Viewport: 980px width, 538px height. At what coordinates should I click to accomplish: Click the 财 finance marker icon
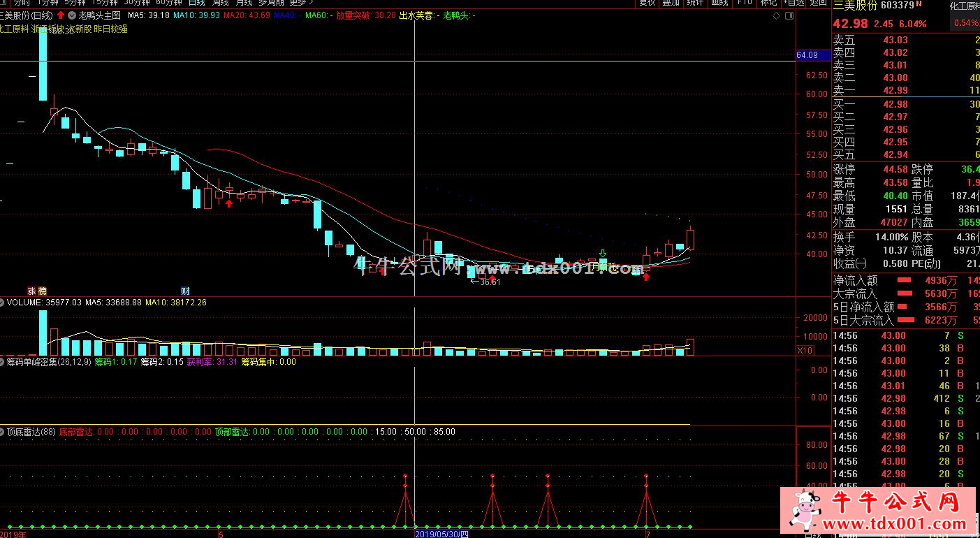(185, 291)
